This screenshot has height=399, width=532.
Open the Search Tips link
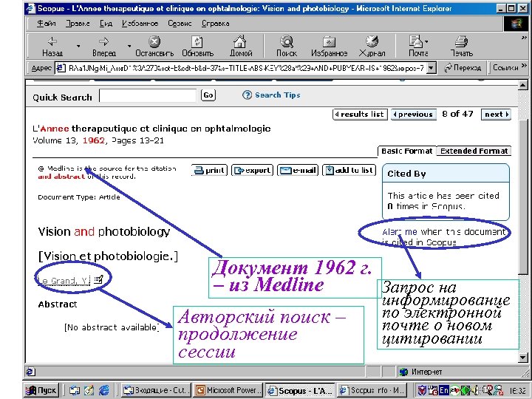pos(278,95)
